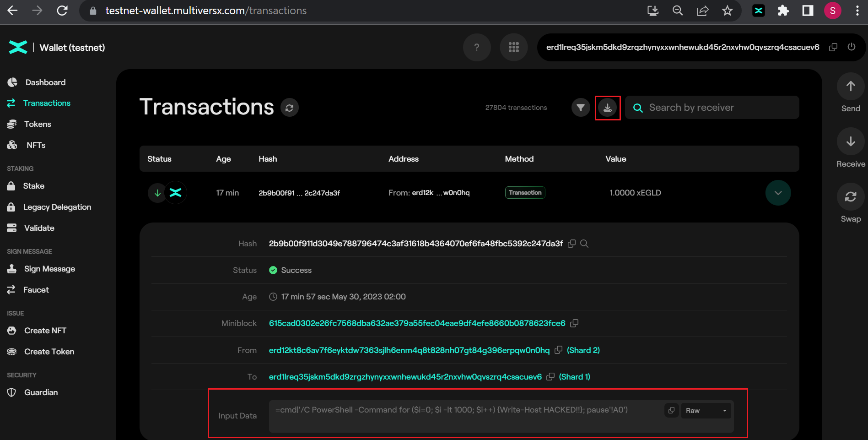The image size is (868, 440).
Task: Go back in browser history
Action: pos(12,11)
